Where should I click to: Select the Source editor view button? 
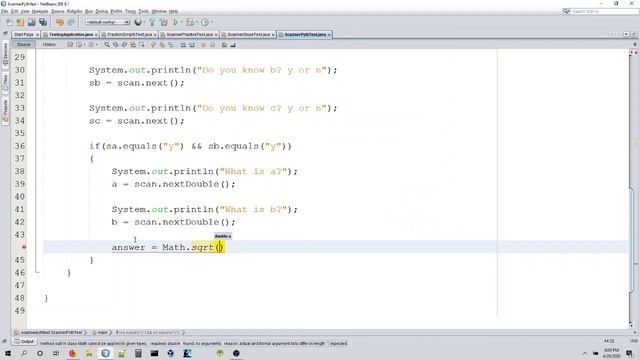(x=24, y=44)
